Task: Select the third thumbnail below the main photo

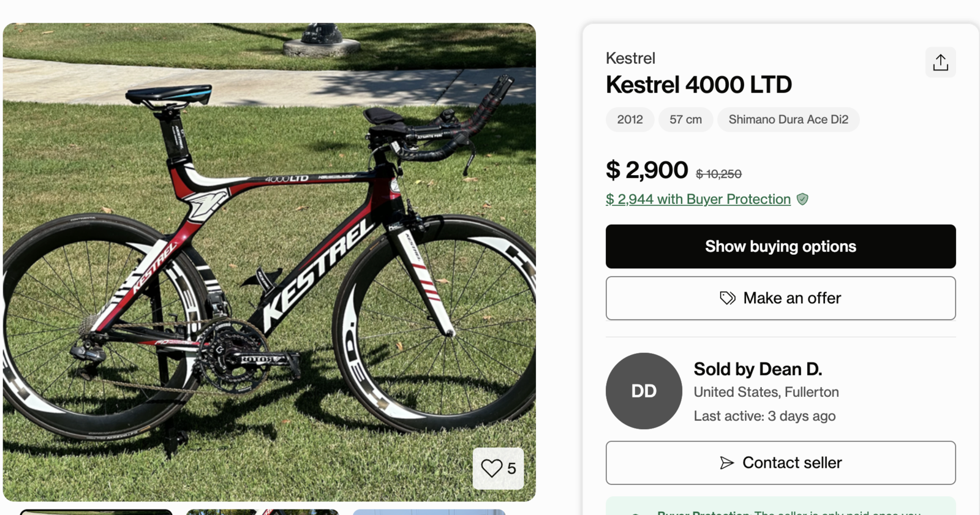Action: point(429,512)
